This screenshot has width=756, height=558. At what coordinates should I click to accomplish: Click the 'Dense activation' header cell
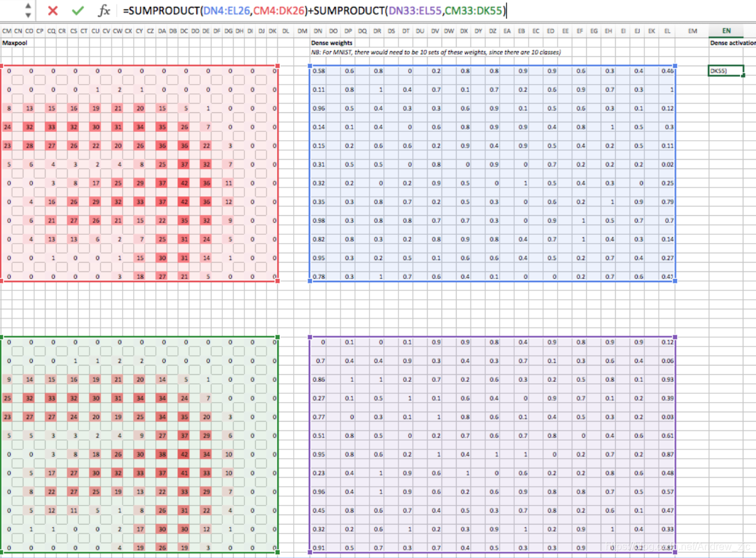pyautogui.click(x=733, y=43)
